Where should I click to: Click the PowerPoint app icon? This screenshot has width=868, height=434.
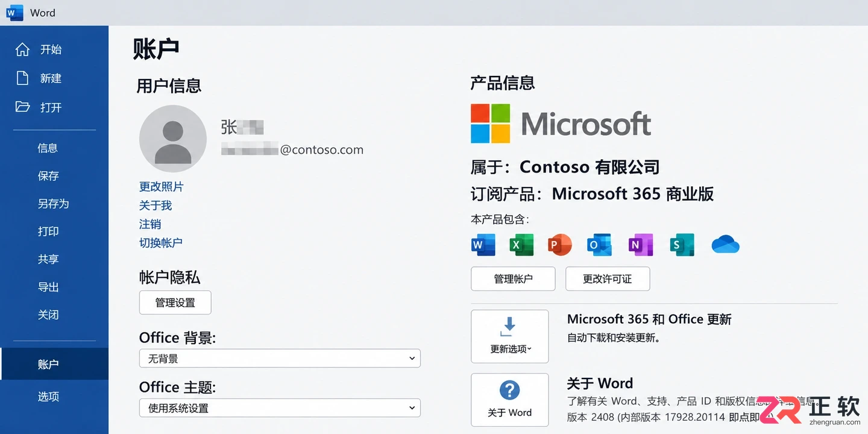point(560,245)
